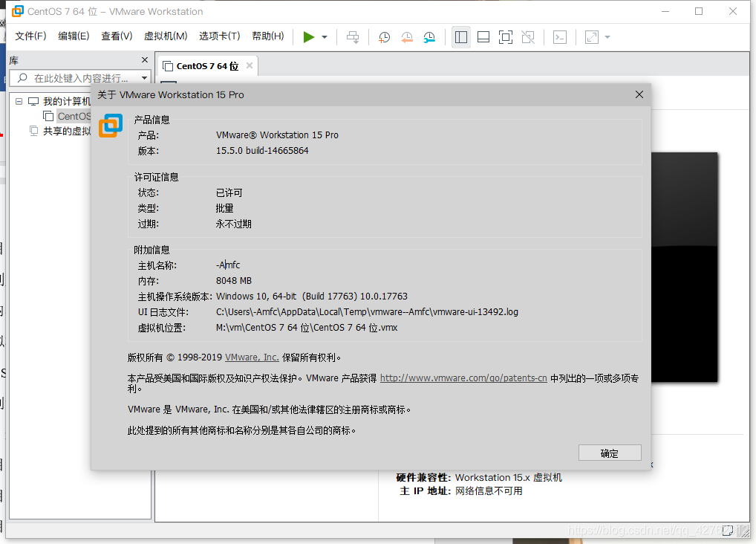756x544 pixels.
Task: Minimize the VMware Workstation window
Action: pyautogui.click(x=665, y=11)
